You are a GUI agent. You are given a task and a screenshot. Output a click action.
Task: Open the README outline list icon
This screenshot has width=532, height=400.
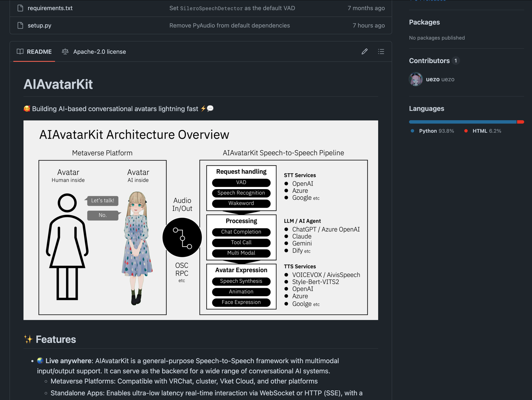pyautogui.click(x=381, y=51)
